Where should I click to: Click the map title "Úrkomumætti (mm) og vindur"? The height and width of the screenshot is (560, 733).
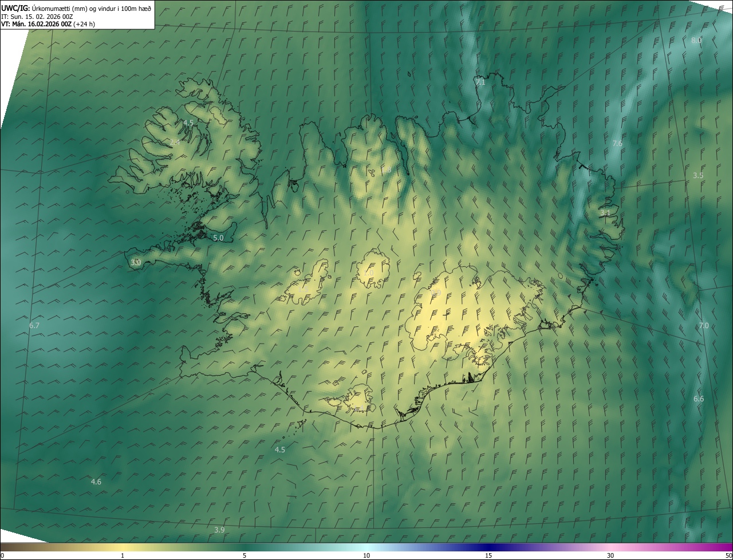coord(75,8)
